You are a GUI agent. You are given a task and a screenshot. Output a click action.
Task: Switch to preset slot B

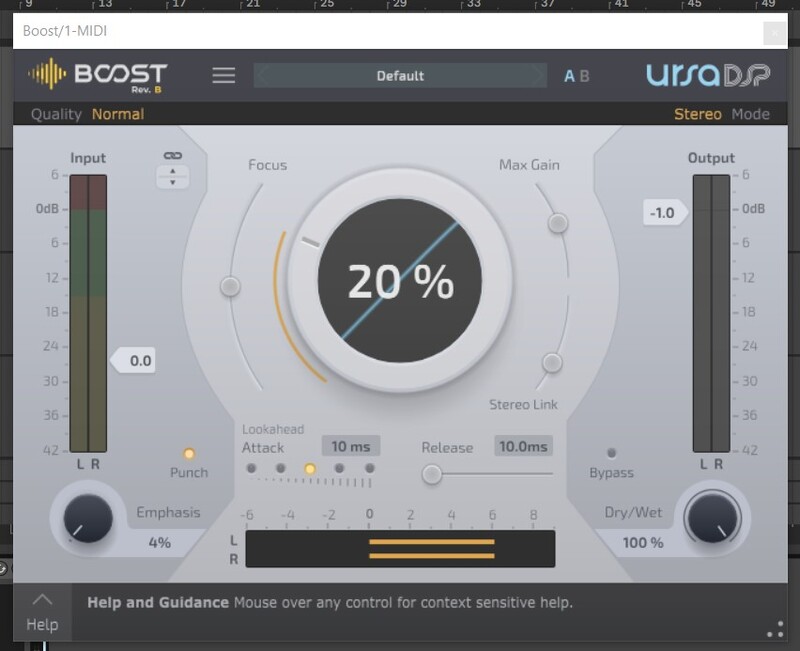click(x=585, y=76)
